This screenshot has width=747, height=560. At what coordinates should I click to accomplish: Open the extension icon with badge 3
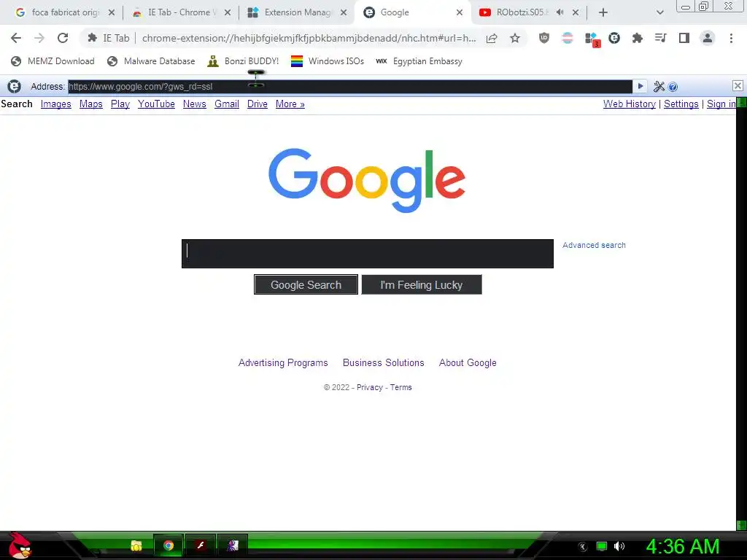(591, 39)
